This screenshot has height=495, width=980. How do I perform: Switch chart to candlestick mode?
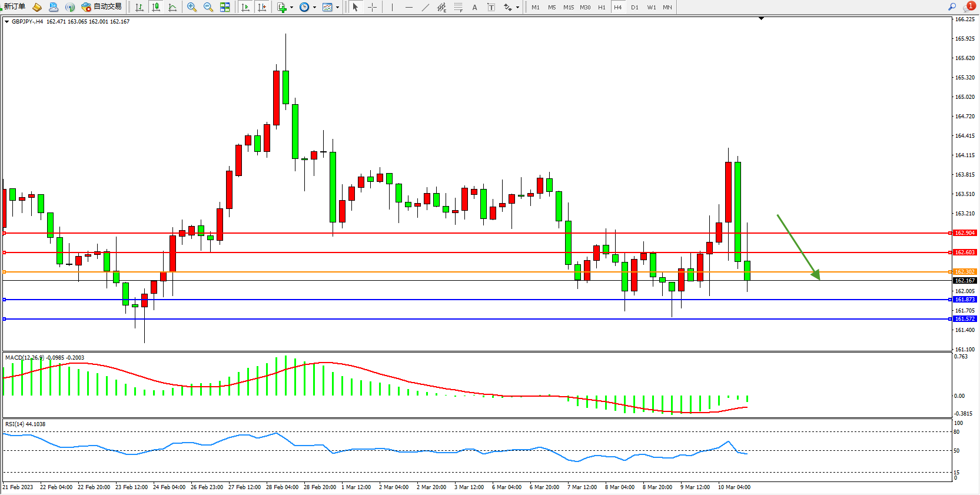156,7
